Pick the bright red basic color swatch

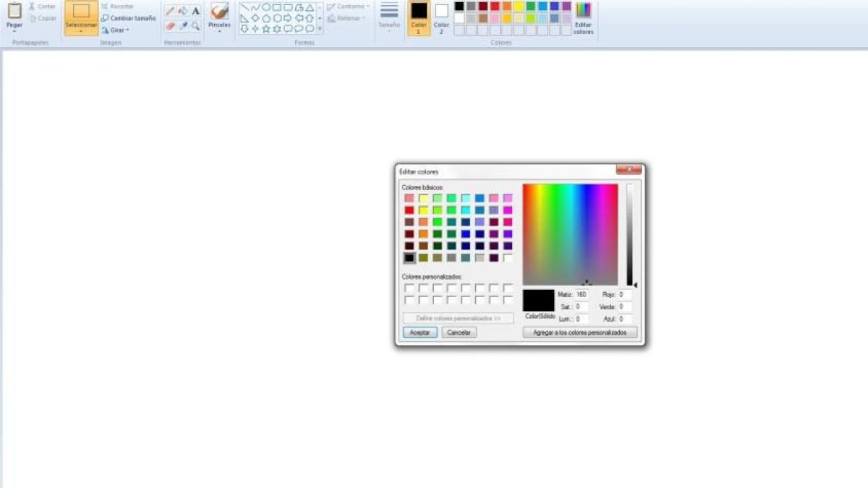tap(409, 210)
